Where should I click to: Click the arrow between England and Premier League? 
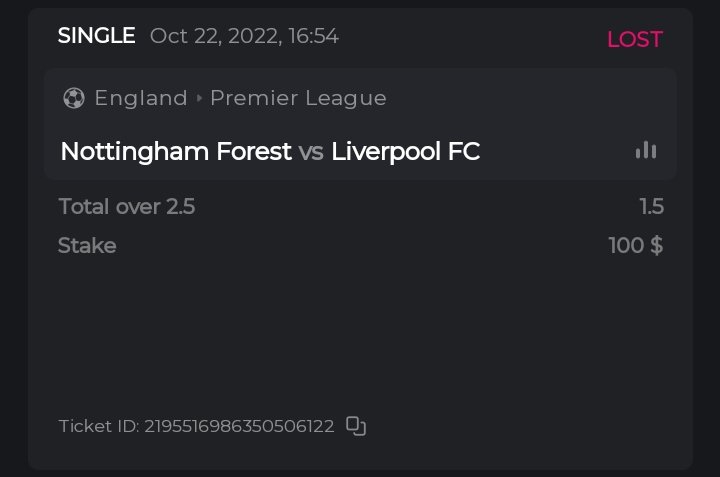[199, 98]
